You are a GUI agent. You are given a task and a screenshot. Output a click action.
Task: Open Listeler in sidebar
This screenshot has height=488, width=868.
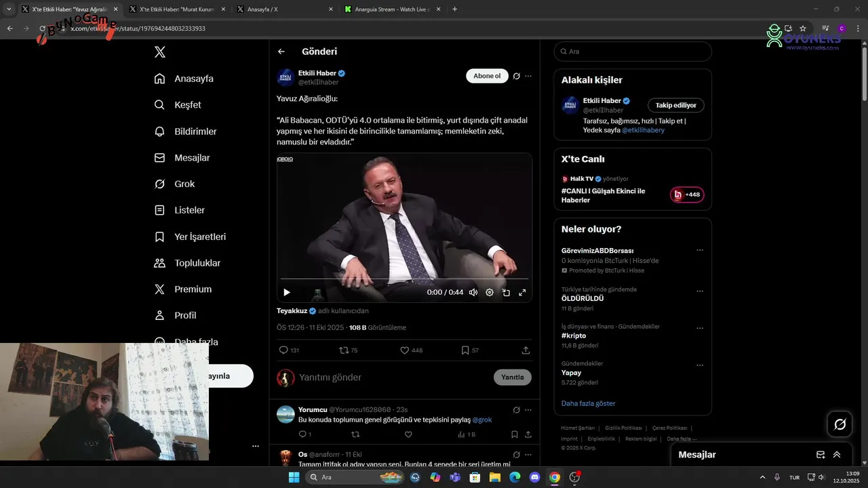coord(179,210)
